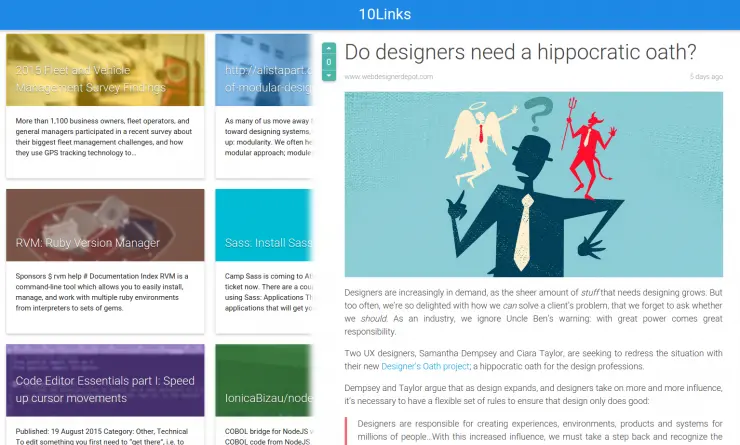The width and height of the screenshot is (740, 445).
Task: Click the article title about hippocratic oath
Action: 520,52
